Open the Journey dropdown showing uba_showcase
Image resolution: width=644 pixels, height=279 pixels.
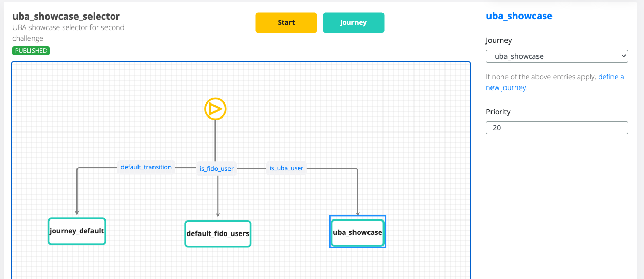coord(557,56)
